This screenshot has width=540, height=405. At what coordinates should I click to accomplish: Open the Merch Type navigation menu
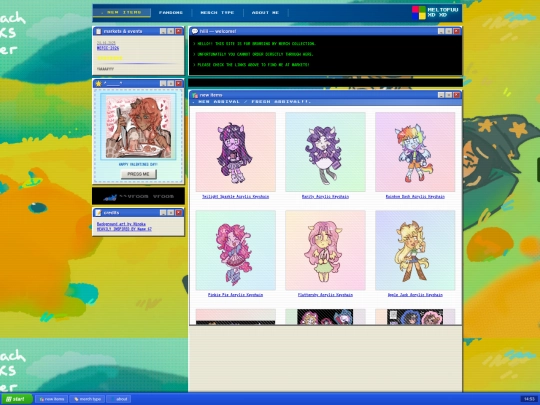coord(217,12)
